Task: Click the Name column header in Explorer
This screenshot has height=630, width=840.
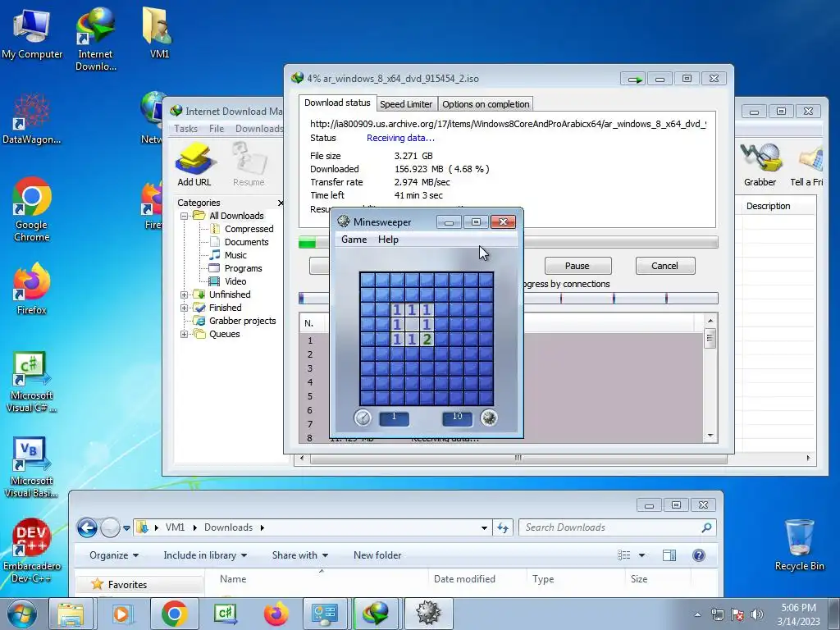Action: 233,579
